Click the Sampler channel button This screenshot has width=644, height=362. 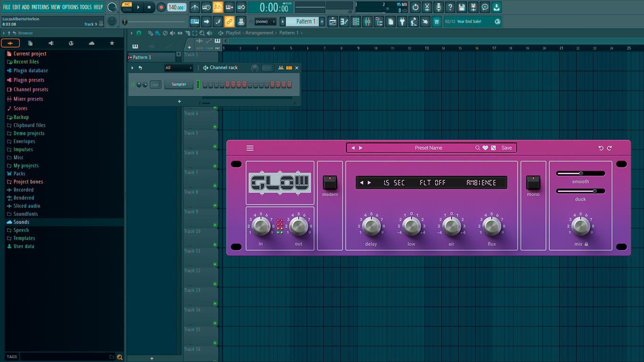pyautogui.click(x=179, y=84)
